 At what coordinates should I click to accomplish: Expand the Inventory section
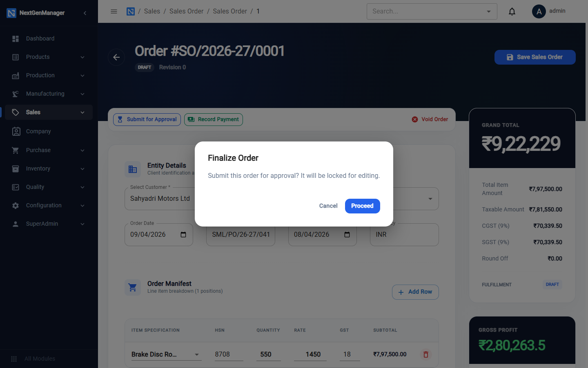coord(49,169)
